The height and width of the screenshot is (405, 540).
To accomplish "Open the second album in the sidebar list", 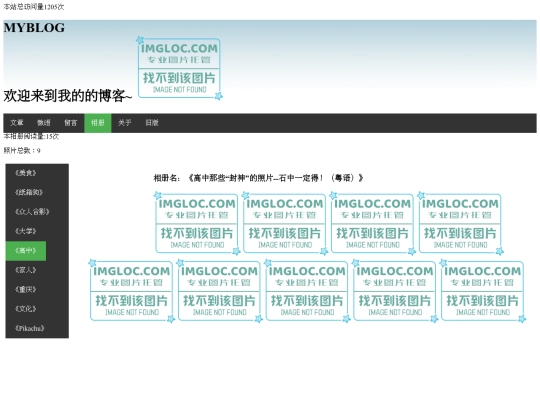I will point(29,193).
